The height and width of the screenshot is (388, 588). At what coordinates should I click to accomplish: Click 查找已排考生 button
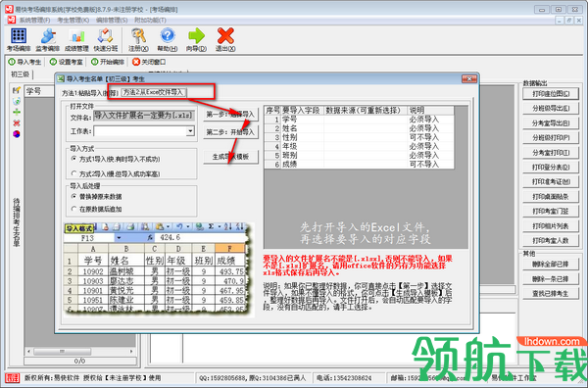coord(551,294)
